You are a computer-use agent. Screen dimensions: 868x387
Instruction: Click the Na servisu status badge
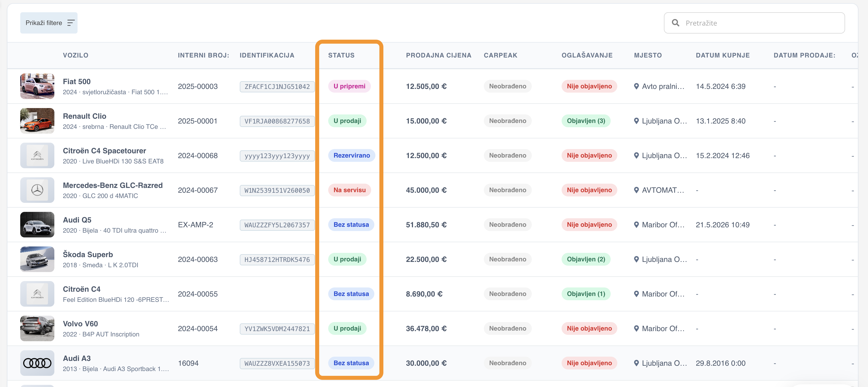point(350,190)
